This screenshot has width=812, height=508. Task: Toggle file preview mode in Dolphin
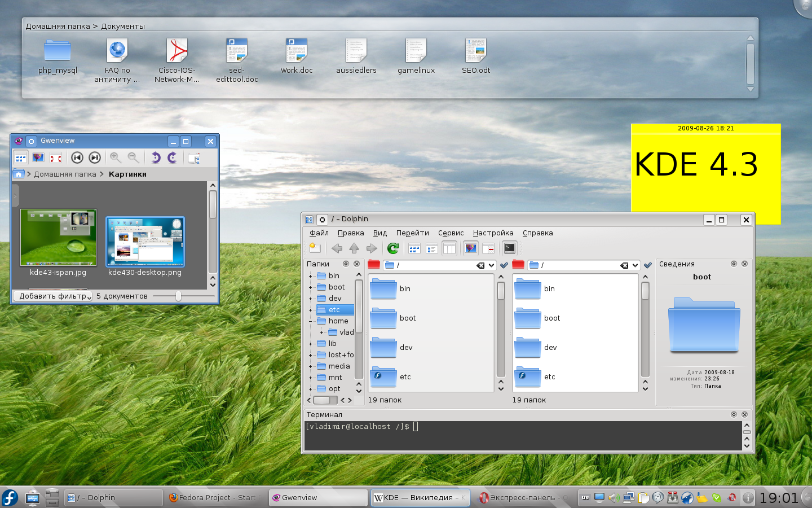click(471, 248)
